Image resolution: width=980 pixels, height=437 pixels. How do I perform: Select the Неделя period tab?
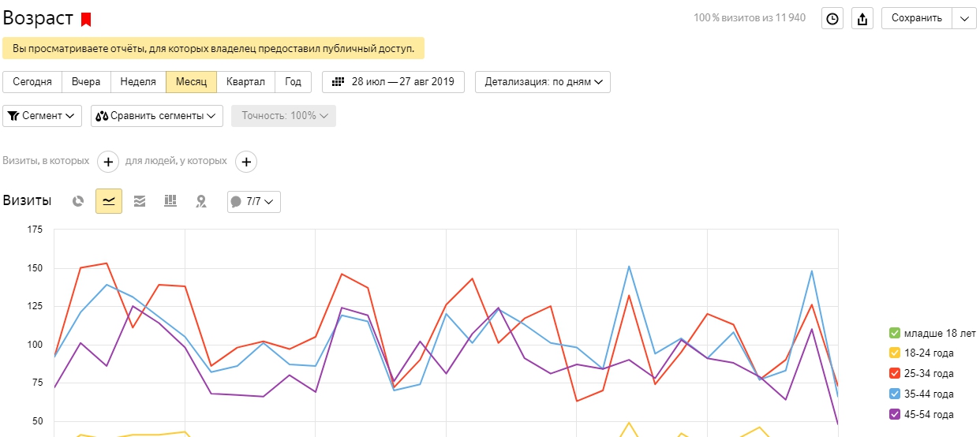(138, 82)
